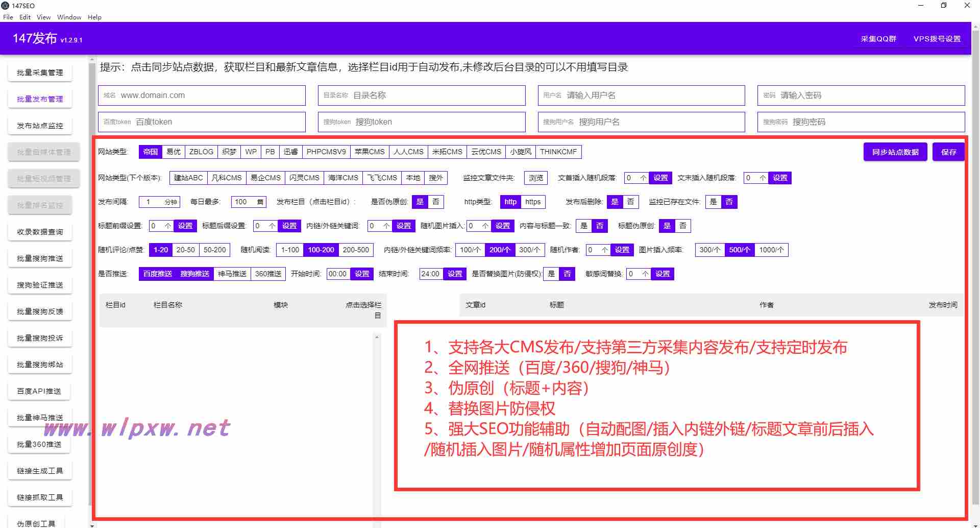
Task: Open 收录数据查询 in sidebar
Action: [x=40, y=232]
